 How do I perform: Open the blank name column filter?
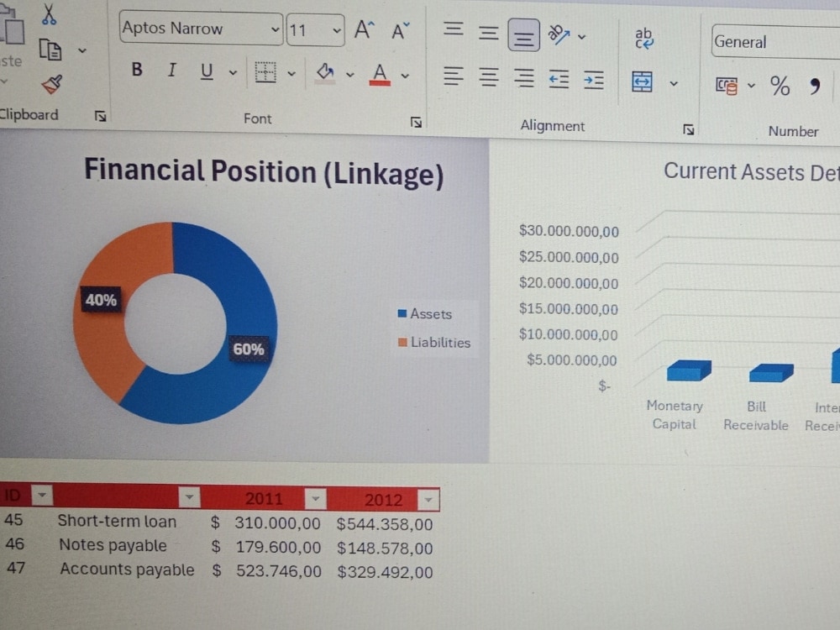[189, 497]
